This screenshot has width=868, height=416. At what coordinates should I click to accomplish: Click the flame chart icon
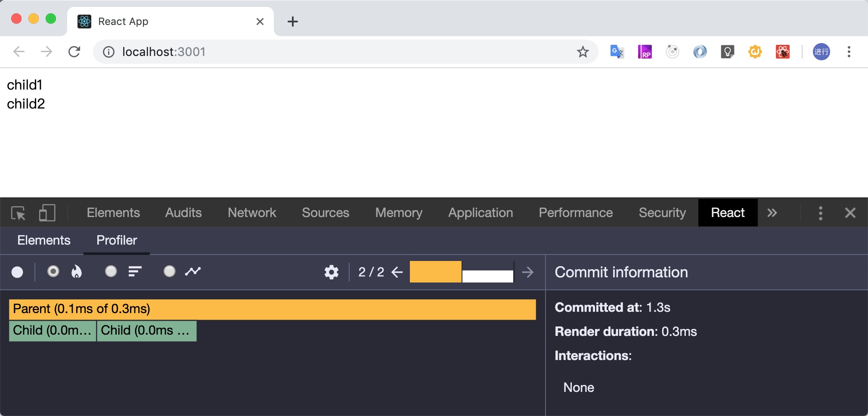[x=77, y=272]
